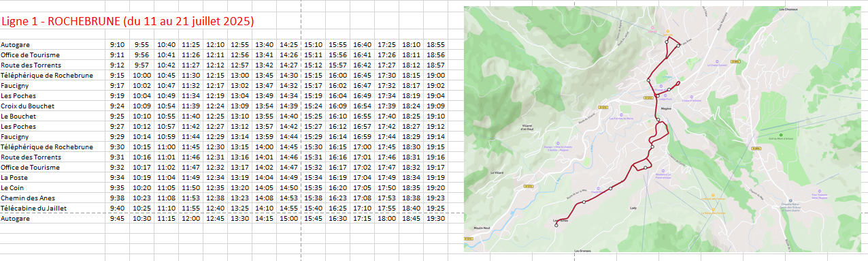Viewport: 868px width, 261px height.
Task: Click the green Golf du Mont d'Arbois marker
Action: pyautogui.click(x=780, y=134)
